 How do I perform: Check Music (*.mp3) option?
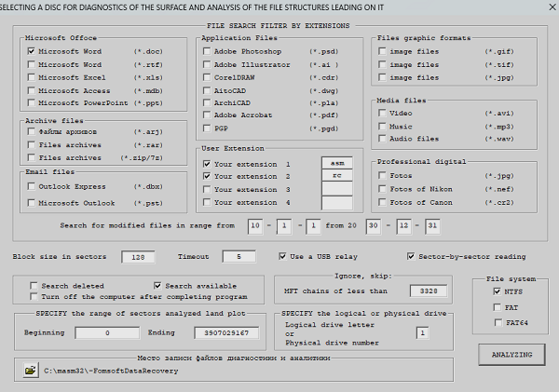(x=382, y=127)
